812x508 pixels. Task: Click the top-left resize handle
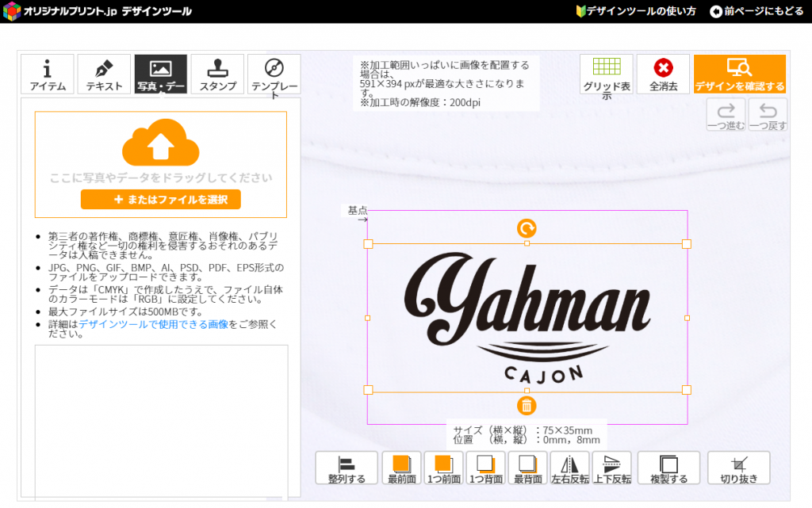tap(368, 244)
